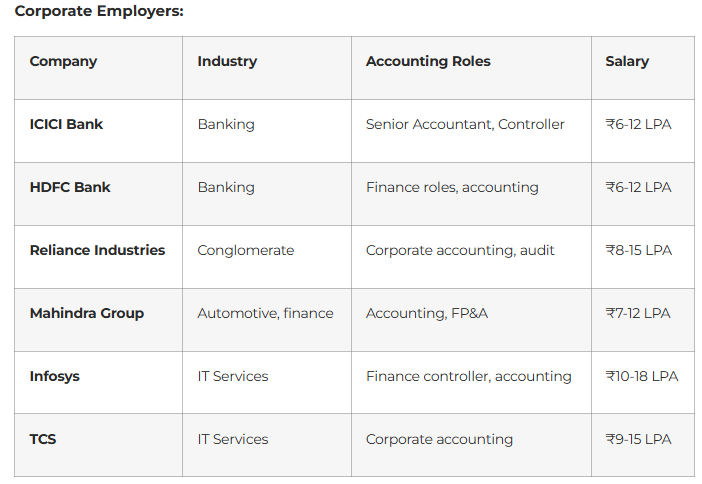Click Finance controller, accounting roles cell
Viewport: 702px width, 484px height.
[469, 376]
